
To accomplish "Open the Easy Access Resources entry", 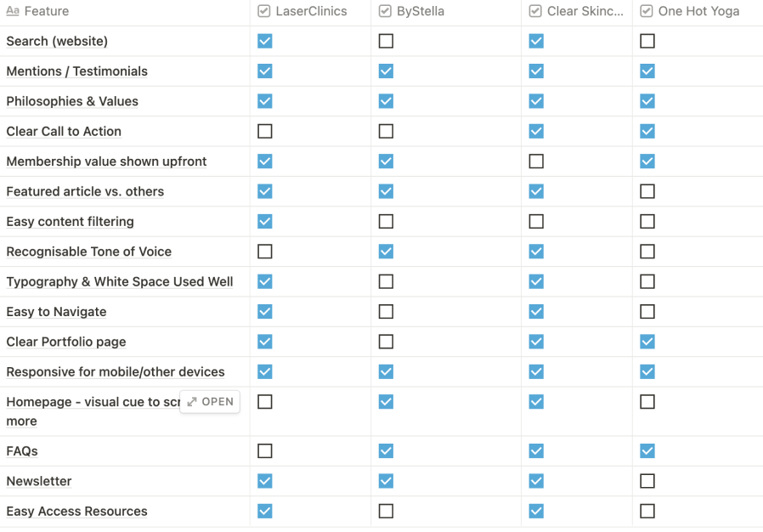I will tap(76, 511).
